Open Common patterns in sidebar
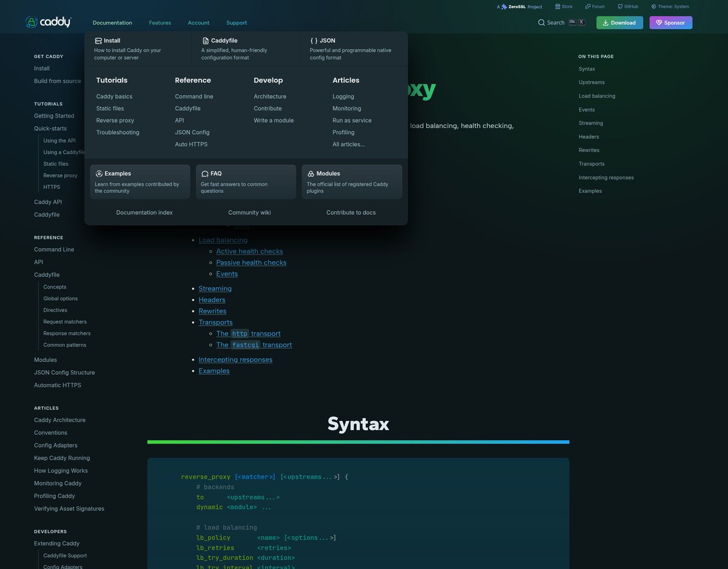This screenshot has width=728, height=569. coord(65,345)
